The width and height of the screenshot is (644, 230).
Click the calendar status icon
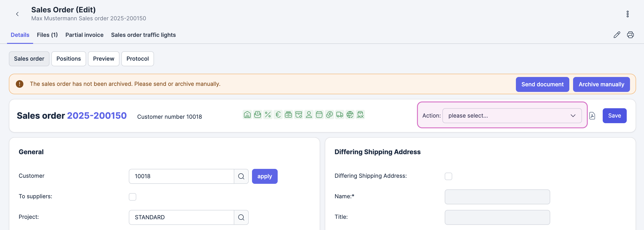click(x=319, y=115)
